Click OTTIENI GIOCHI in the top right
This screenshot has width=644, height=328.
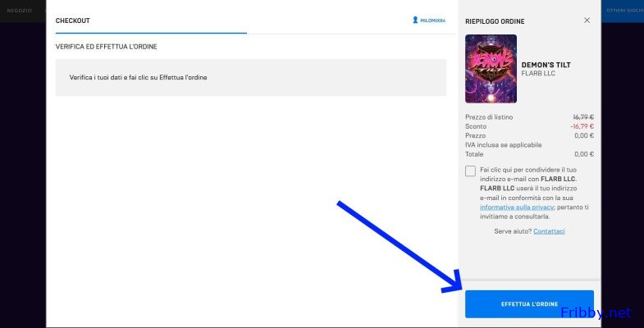pyautogui.click(x=623, y=10)
